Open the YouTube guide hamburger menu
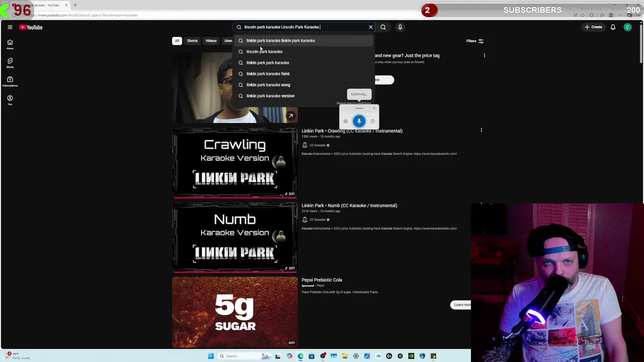The image size is (644, 362). [10, 27]
